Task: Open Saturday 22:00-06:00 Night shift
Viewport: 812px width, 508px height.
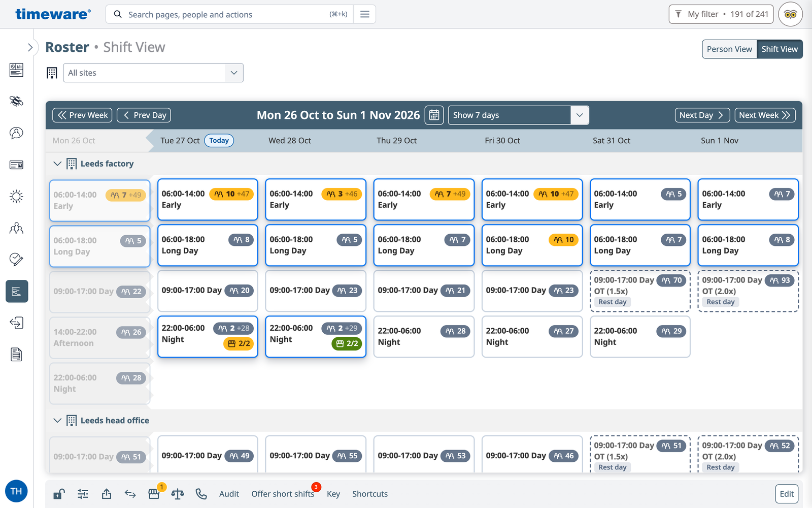Action: click(640, 337)
